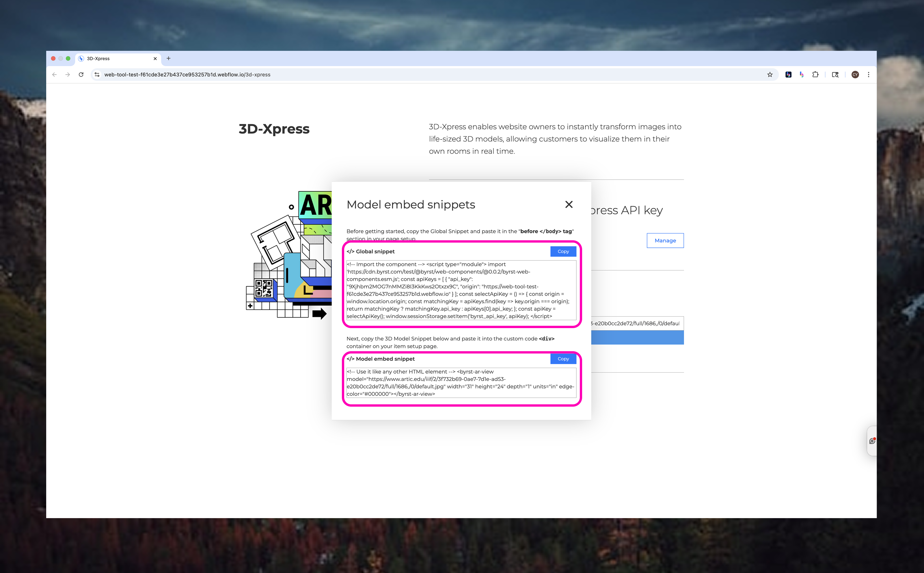Click inside the Global snippet code box
The height and width of the screenshot is (573, 924).
click(461, 290)
